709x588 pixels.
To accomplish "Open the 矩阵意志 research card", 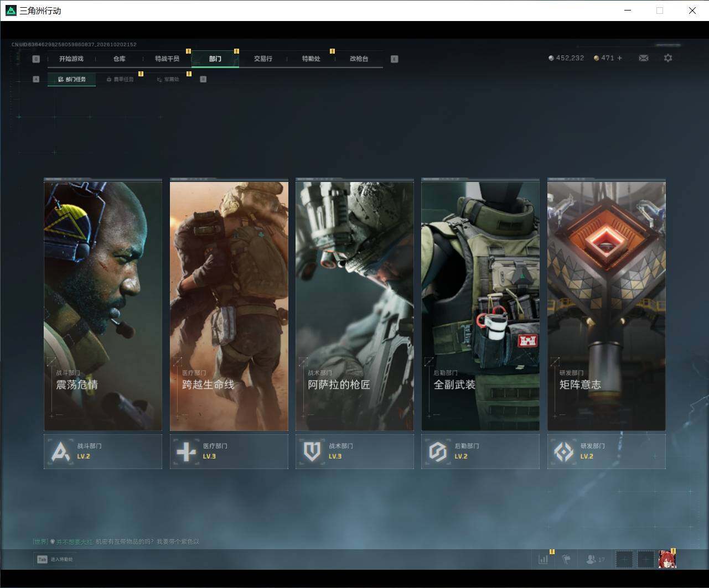I will pyautogui.click(x=607, y=305).
